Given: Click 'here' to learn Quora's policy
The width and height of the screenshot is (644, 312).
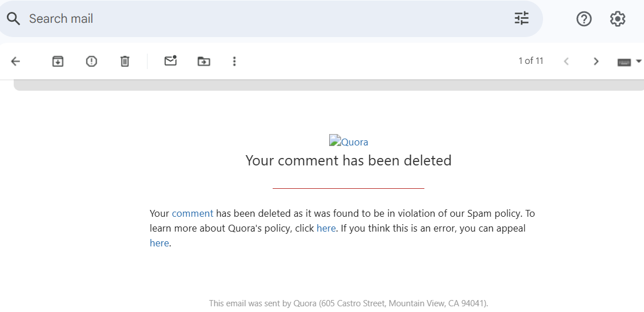Looking at the screenshot, I should pos(326,228).
